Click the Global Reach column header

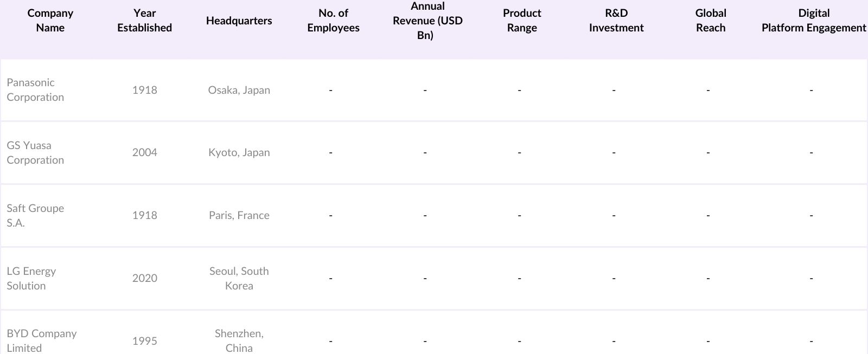click(x=711, y=21)
